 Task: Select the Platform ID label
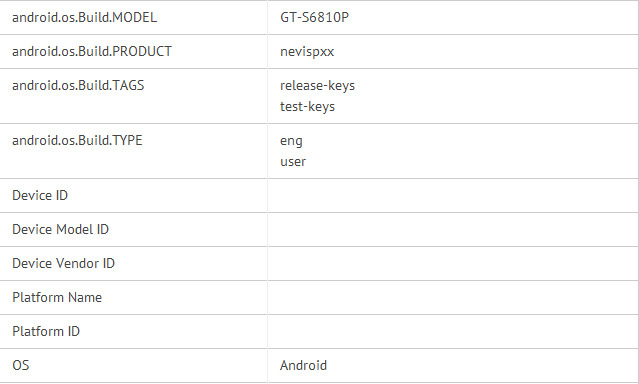pos(46,331)
